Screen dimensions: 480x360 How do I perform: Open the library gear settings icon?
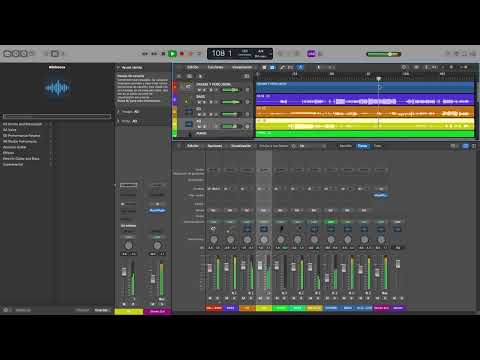point(6,310)
